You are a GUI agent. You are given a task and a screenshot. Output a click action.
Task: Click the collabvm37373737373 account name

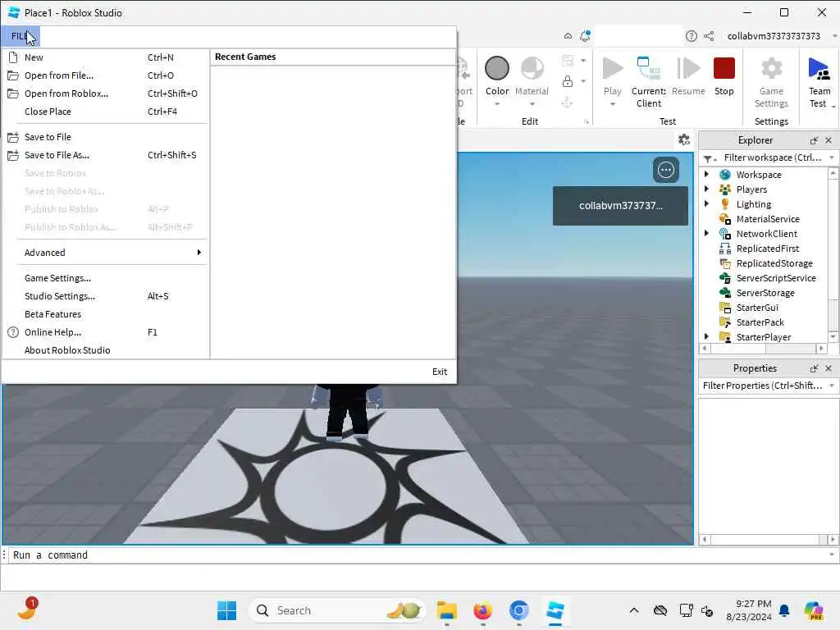774,36
